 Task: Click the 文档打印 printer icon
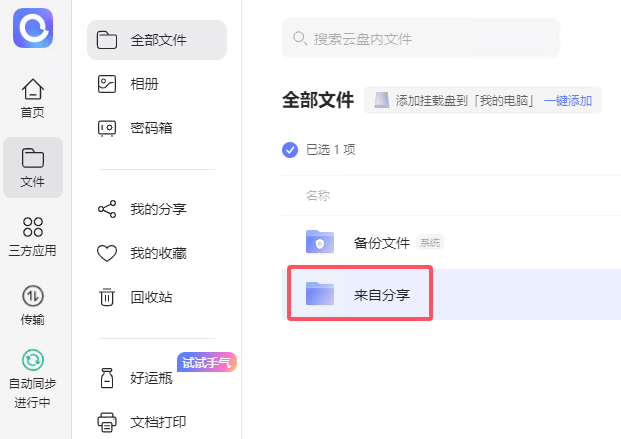pos(107,422)
